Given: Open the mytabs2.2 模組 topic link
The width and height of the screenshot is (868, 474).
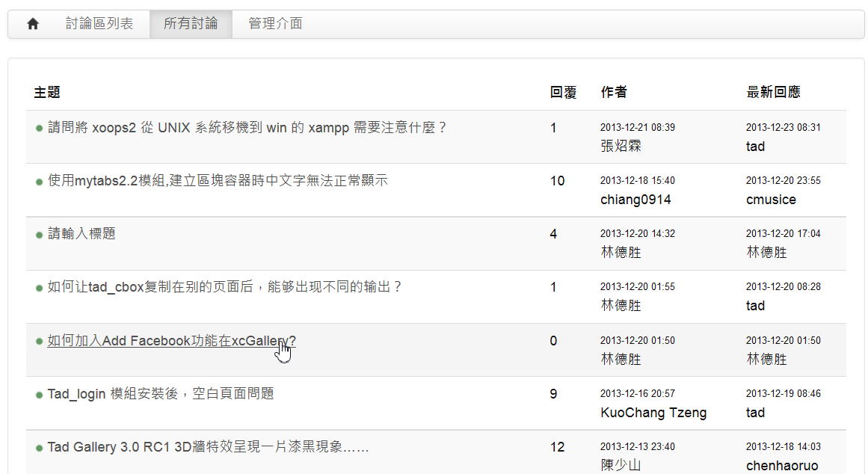Looking at the screenshot, I should coord(218,181).
